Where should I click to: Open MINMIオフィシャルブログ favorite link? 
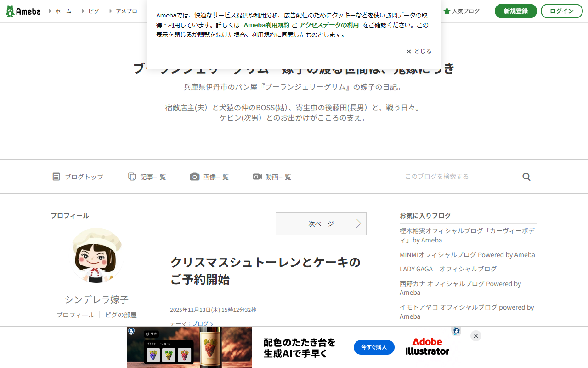point(467,255)
